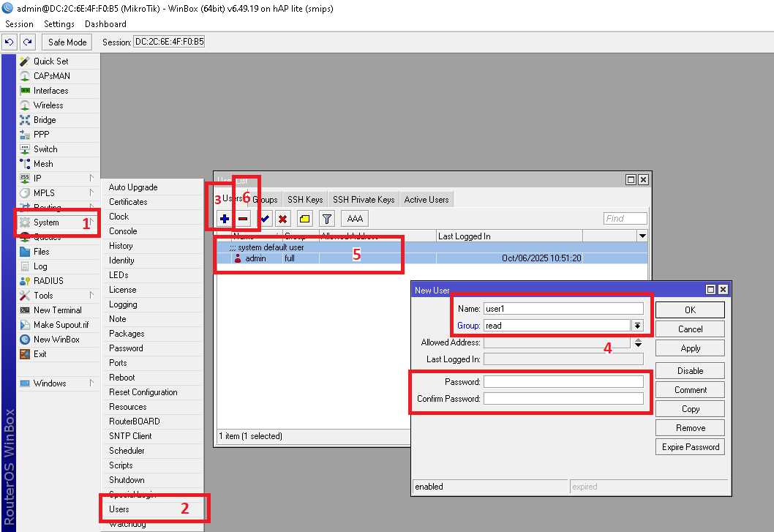Toggle the Safe Mode button
The width and height of the screenshot is (774, 532).
click(x=67, y=42)
